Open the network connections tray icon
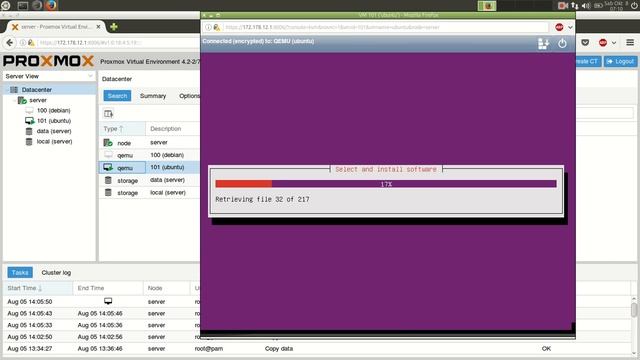 575,5
